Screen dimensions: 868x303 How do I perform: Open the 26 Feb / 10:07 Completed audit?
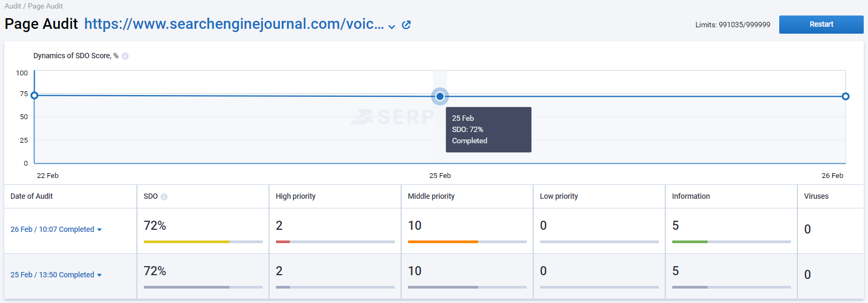click(52, 229)
